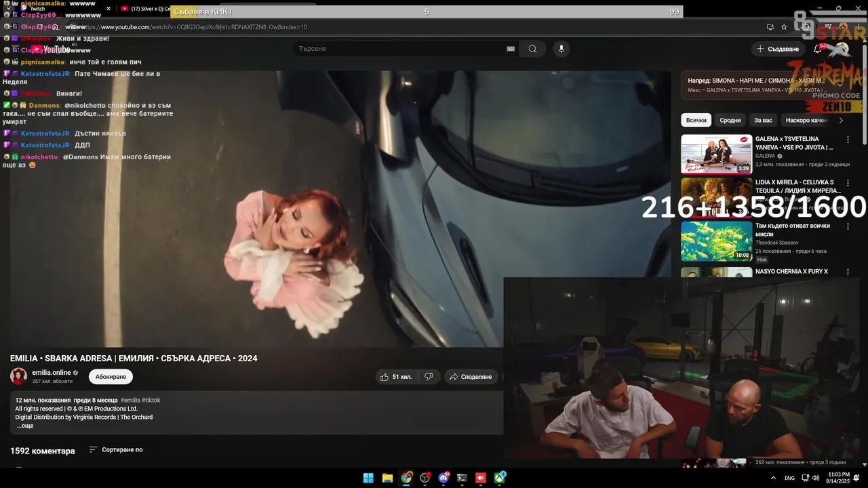Open Chrome from the taskbar

(x=406, y=478)
